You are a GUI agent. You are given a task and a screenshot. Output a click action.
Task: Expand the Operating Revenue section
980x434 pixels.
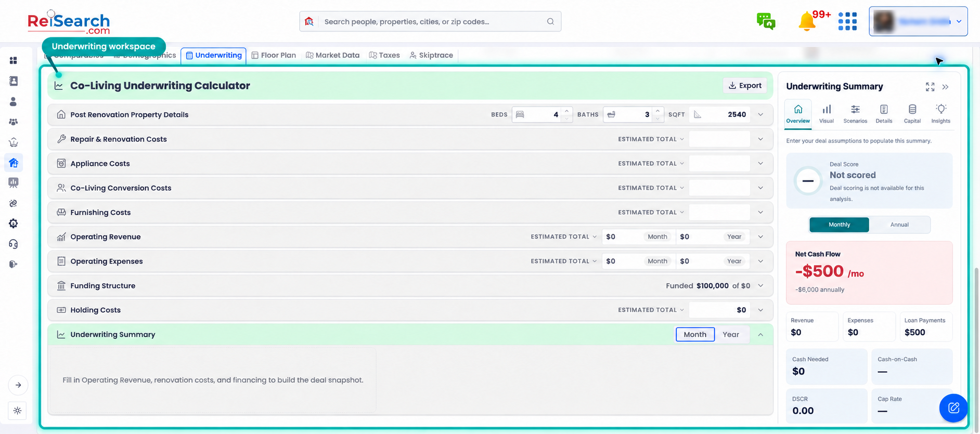click(760, 236)
